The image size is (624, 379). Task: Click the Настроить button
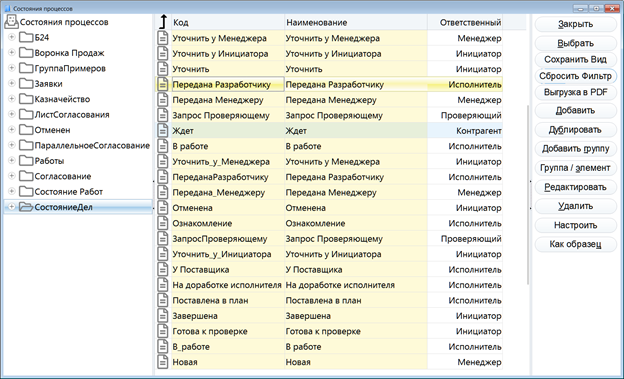tap(575, 225)
